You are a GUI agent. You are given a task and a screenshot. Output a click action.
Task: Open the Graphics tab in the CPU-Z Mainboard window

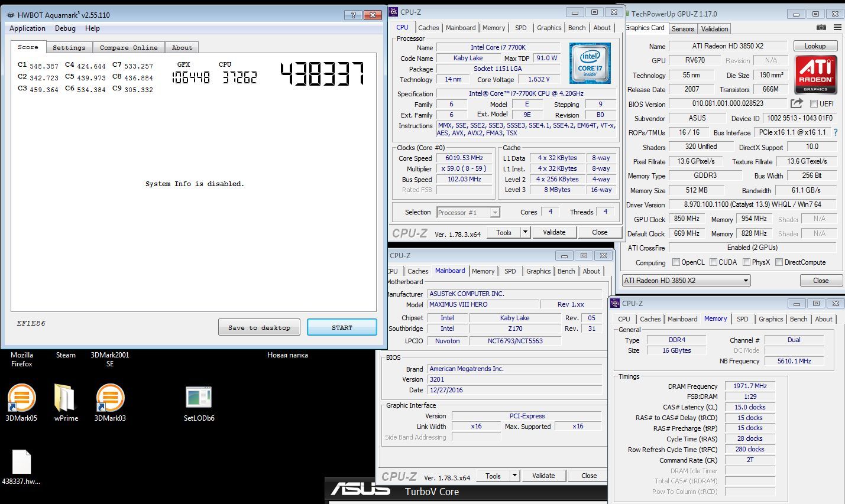(538, 271)
